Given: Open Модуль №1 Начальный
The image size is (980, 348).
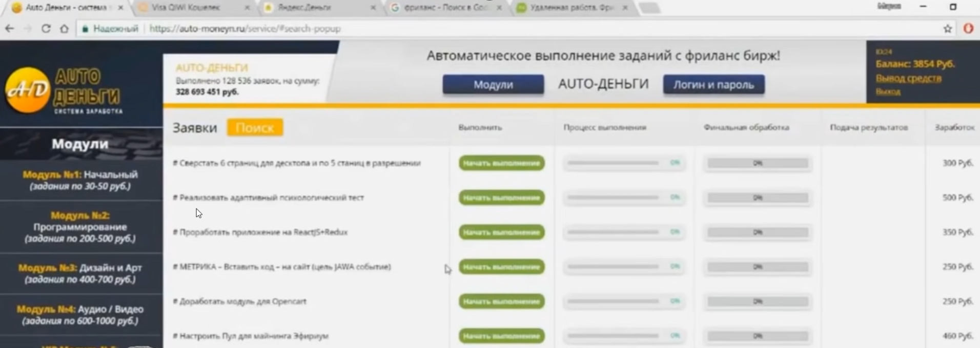Looking at the screenshot, I should [x=80, y=180].
